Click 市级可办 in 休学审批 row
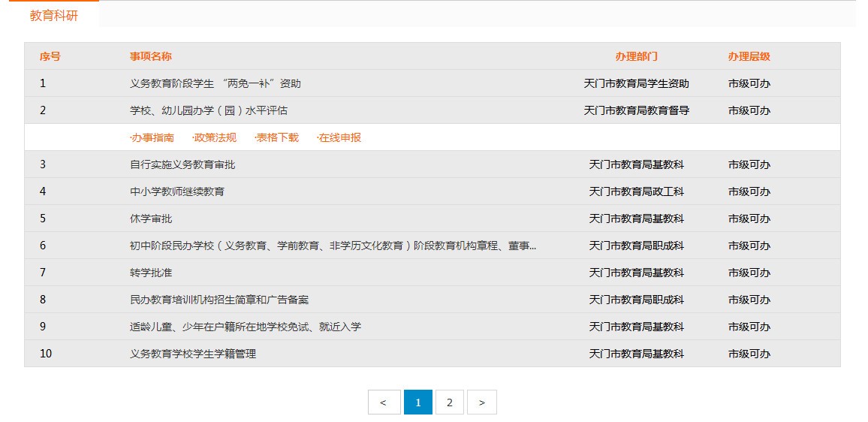The image size is (868, 422). click(x=749, y=219)
